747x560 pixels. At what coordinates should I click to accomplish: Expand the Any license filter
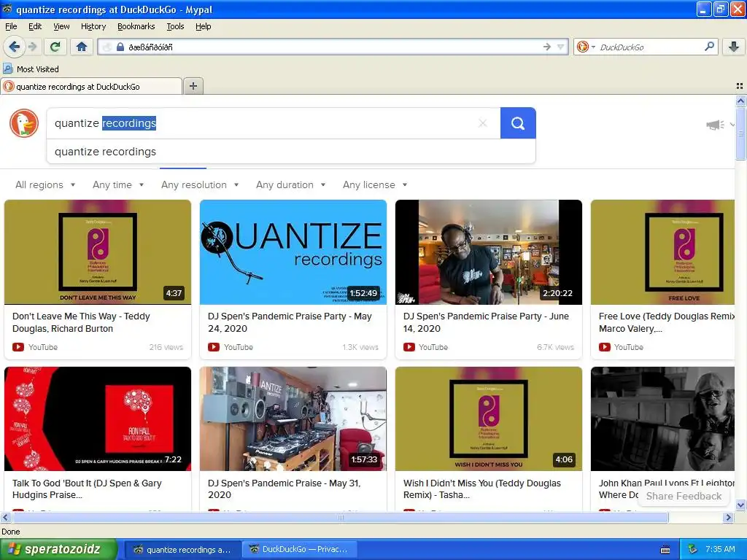pyautogui.click(x=375, y=184)
